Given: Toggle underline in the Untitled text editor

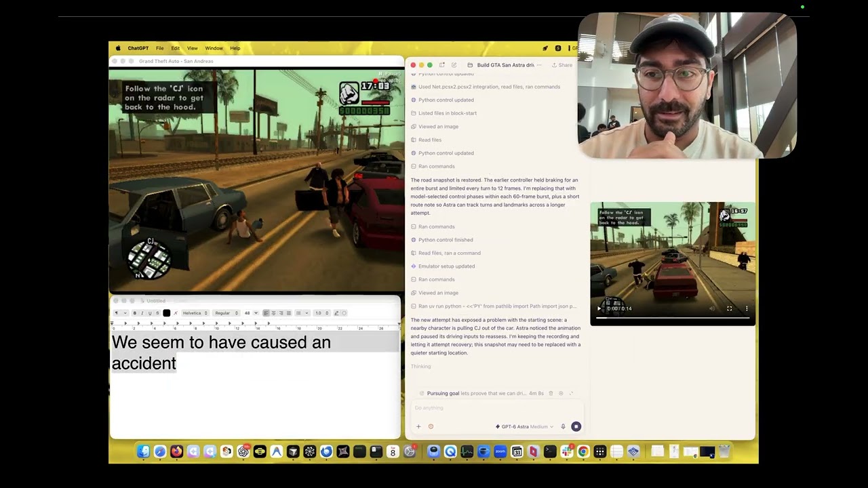Looking at the screenshot, I should click(150, 313).
